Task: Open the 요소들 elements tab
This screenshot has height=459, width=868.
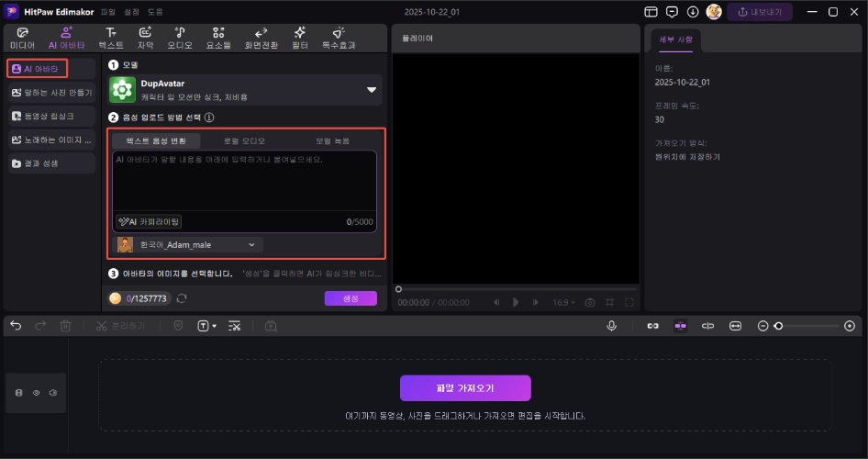Action: tap(218, 39)
